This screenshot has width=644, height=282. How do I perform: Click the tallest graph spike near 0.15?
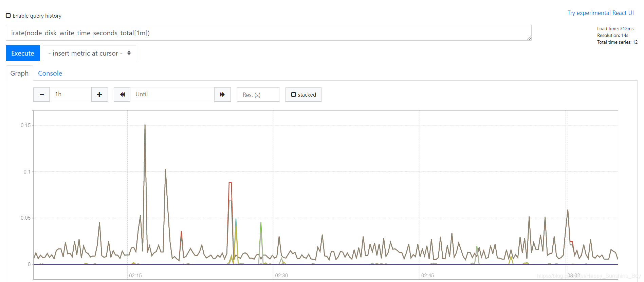point(145,125)
